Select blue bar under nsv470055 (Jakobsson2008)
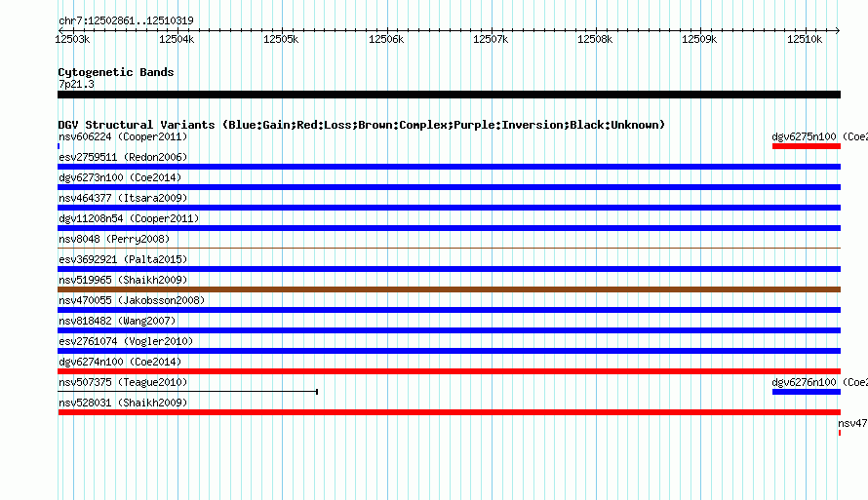 click(449, 310)
